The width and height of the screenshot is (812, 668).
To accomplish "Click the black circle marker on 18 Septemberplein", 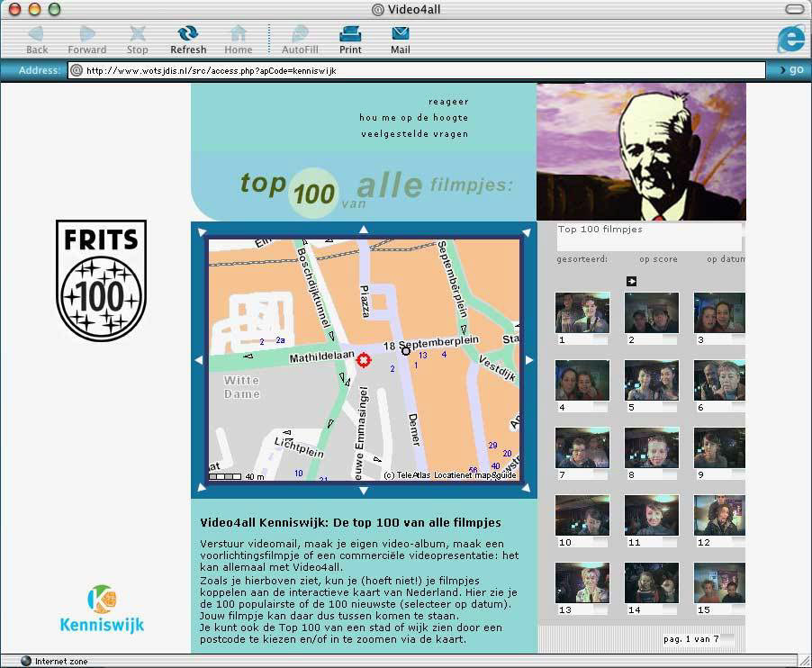I will (406, 351).
